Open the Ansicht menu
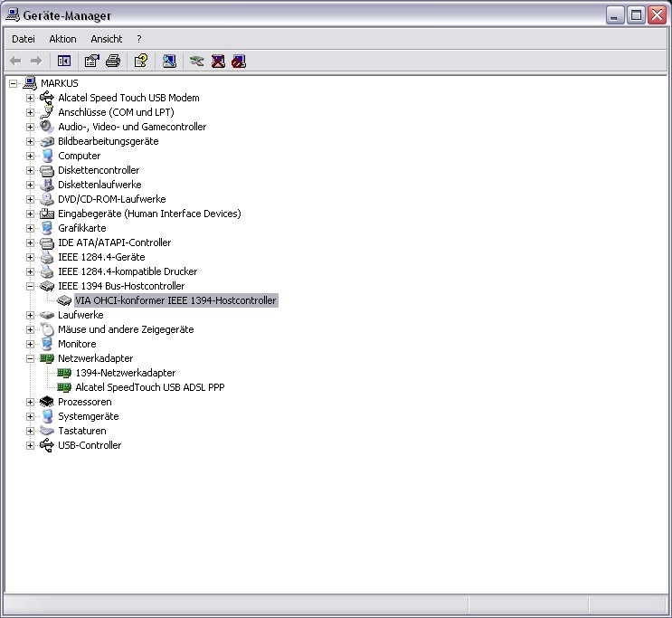 pyautogui.click(x=107, y=39)
